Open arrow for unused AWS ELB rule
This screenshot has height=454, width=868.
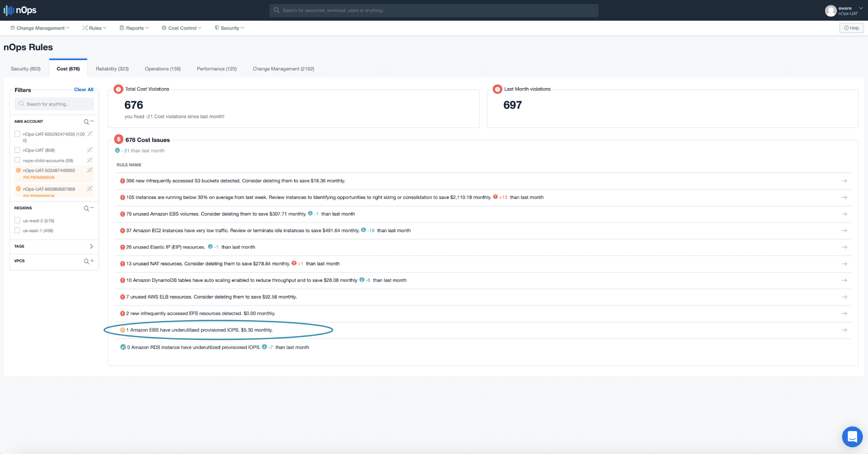pyautogui.click(x=844, y=297)
